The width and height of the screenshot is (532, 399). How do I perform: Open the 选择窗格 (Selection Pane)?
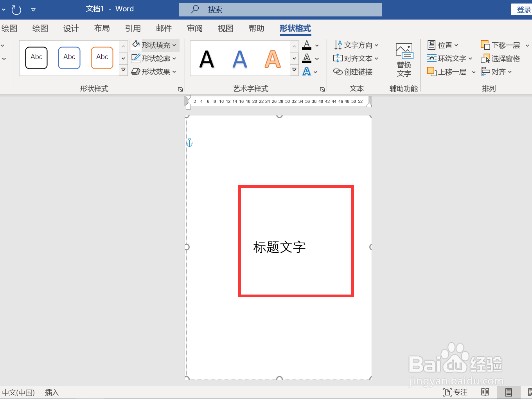click(501, 58)
